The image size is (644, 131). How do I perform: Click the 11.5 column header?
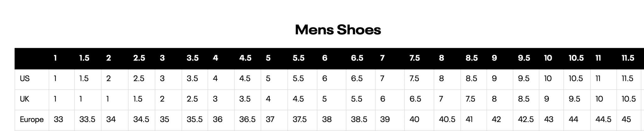(x=629, y=58)
